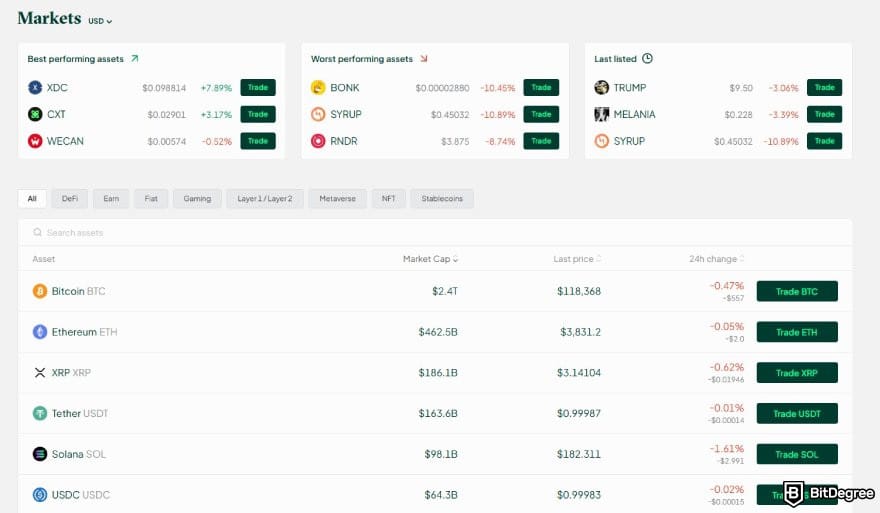Click the Trade SOL button
The height and width of the screenshot is (513, 880).
click(x=797, y=454)
